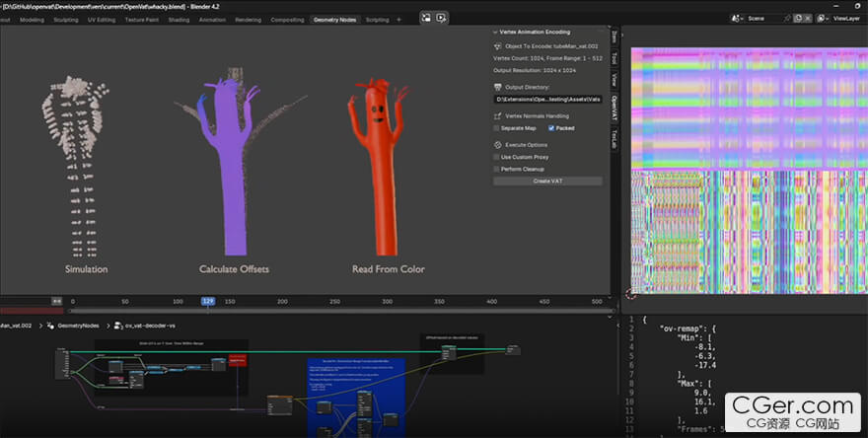Enable the Separate Map checkbox
The image size is (868, 438).
(496, 128)
